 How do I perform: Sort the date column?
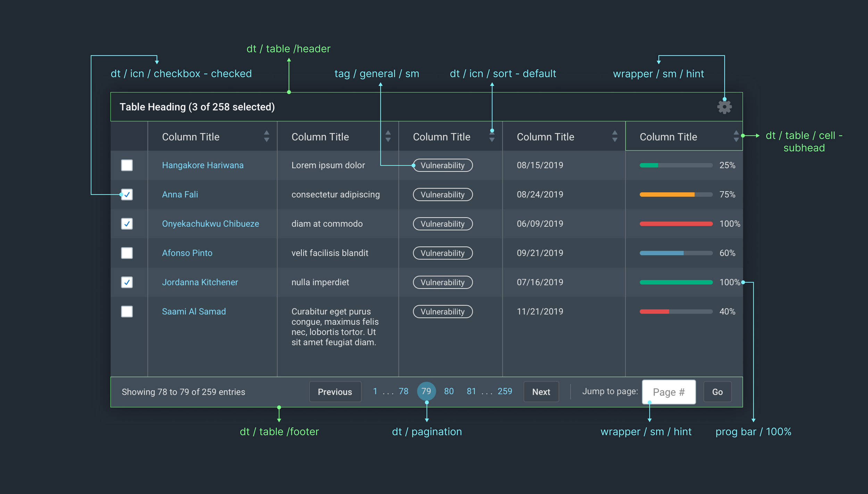(615, 136)
